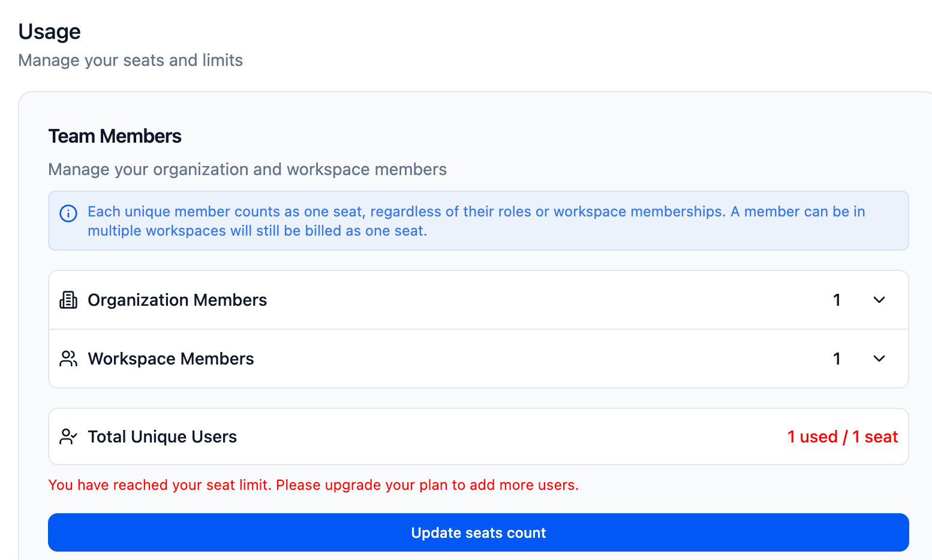Click the Workspace Members count 1
The width and height of the screenshot is (932, 560).
(837, 359)
